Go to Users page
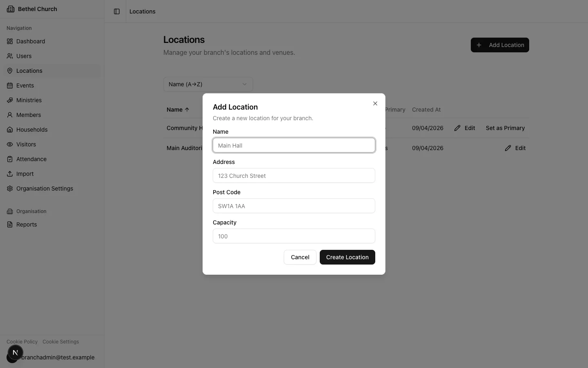Image resolution: width=588 pixels, height=368 pixels. (x=52, y=56)
